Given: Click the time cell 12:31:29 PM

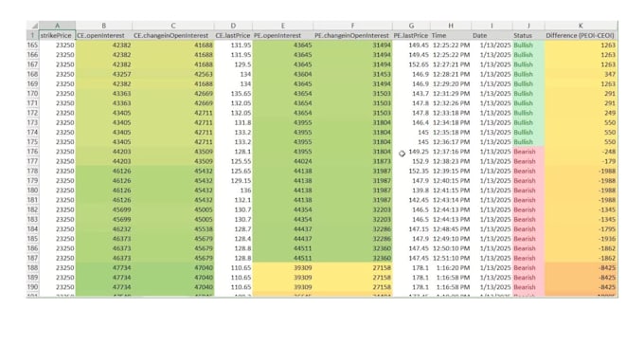Looking at the screenshot, I should 451,94.
